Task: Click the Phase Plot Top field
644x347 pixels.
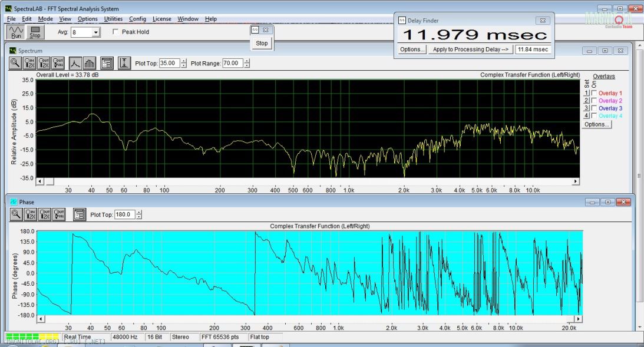Action: (125, 214)
